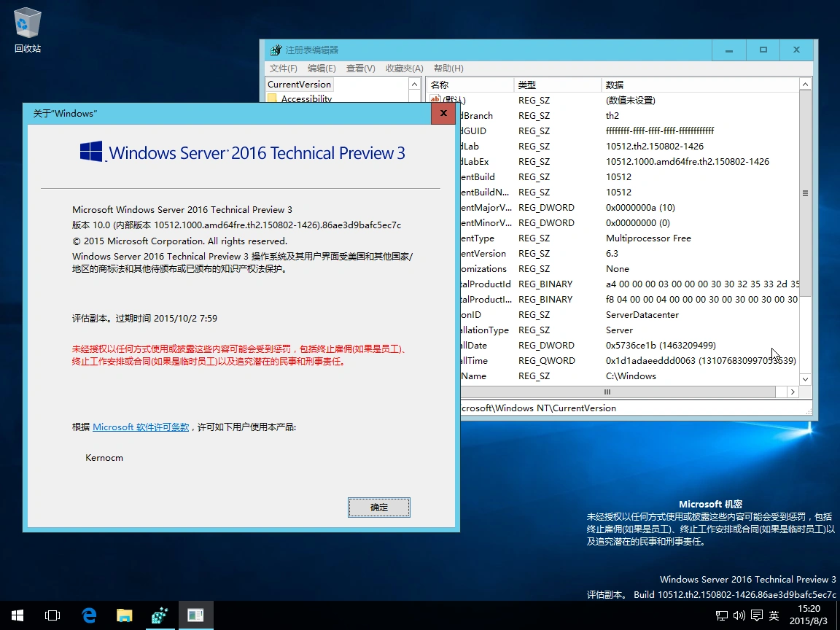The image size is (840, 630).
Task: Open the 收藏夹(A) menu
Action: click(x=403, y=68)
